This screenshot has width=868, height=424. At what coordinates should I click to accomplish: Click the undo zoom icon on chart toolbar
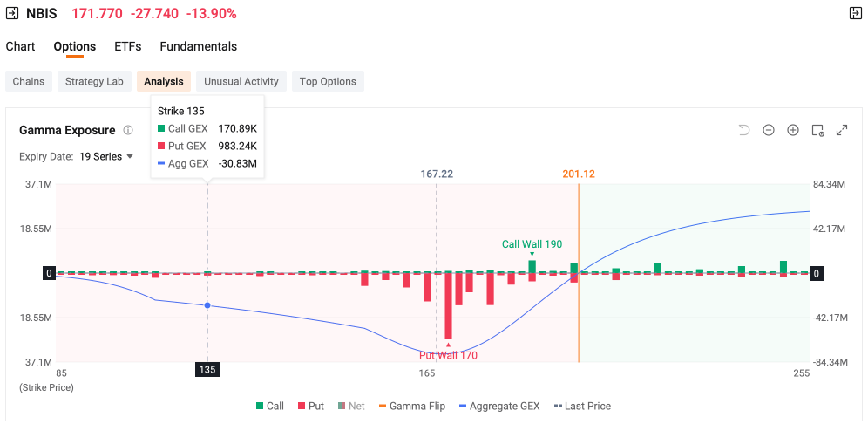pos(744,130)
